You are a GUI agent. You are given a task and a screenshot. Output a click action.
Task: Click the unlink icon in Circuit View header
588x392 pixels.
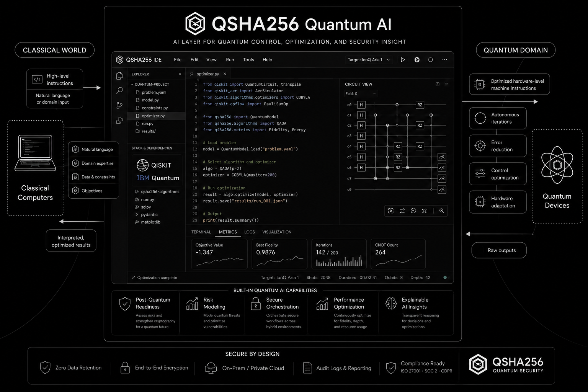[x=446, y=84]
